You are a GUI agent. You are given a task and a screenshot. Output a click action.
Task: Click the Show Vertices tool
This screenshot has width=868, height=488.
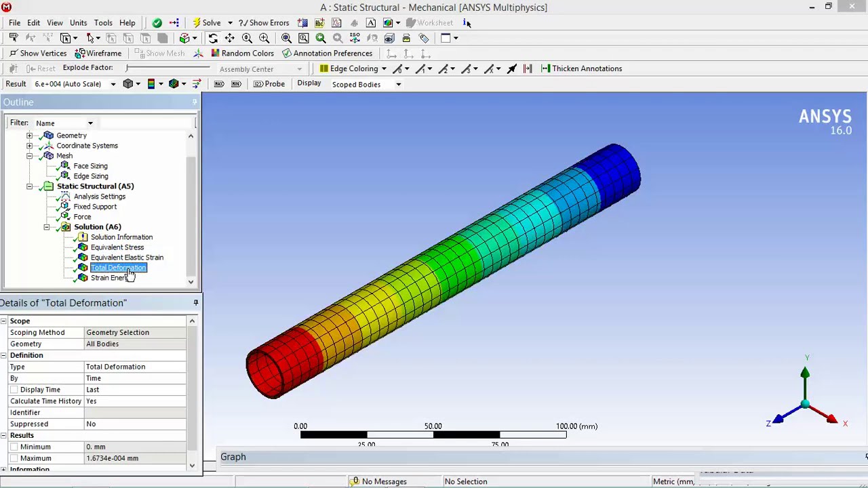tap(38, 53)
